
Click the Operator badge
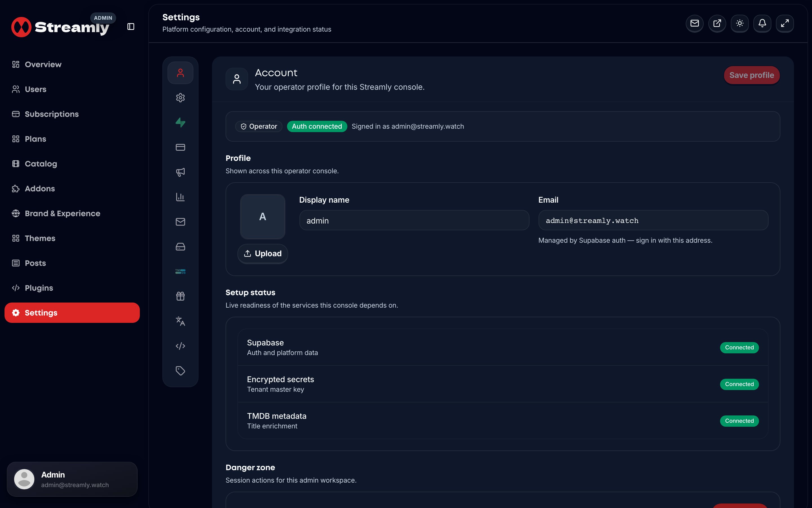pyautogui.click(x=259, y=127)
